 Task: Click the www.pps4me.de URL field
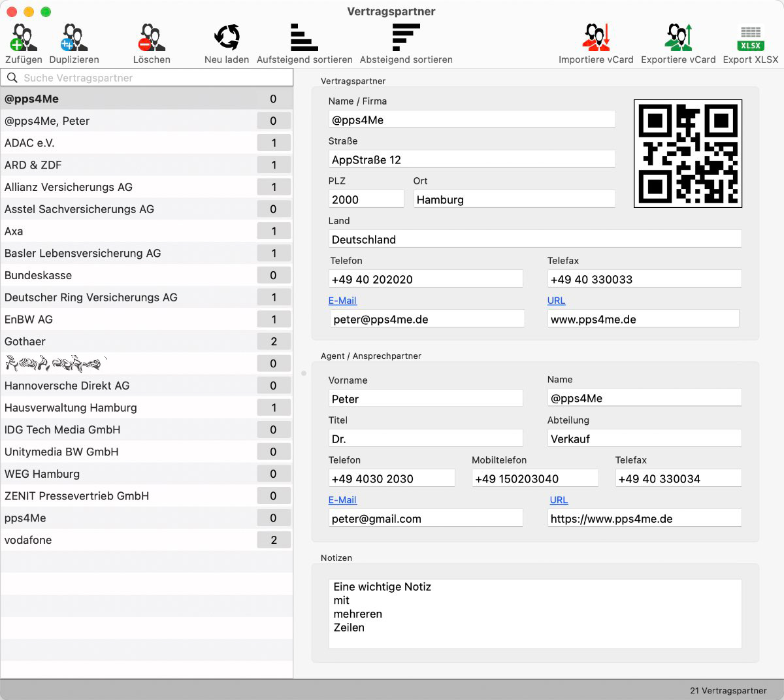(643, 319)
